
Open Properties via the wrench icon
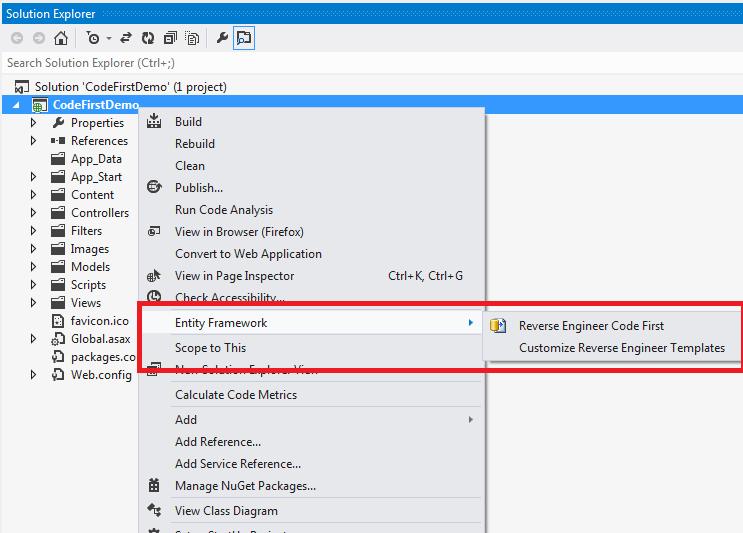[x=222, y=38]
